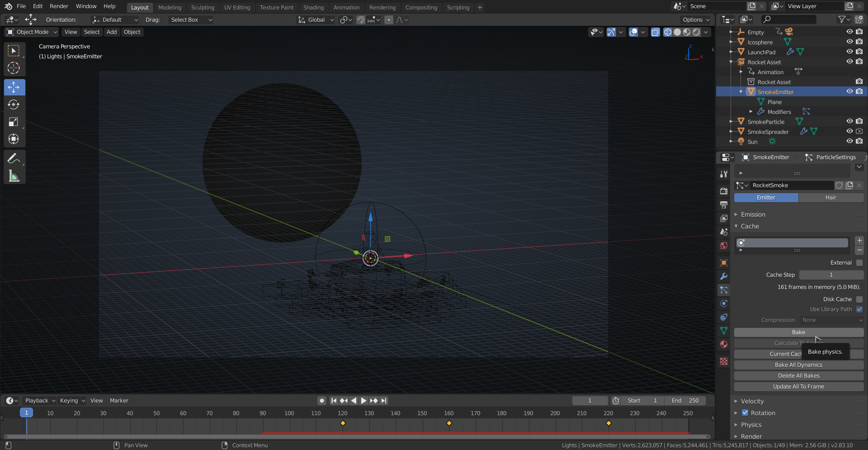The width and height of the screenshot is (868, 450).
Task: Disable the Sun lamp visibility
Action: pos(849,141)
